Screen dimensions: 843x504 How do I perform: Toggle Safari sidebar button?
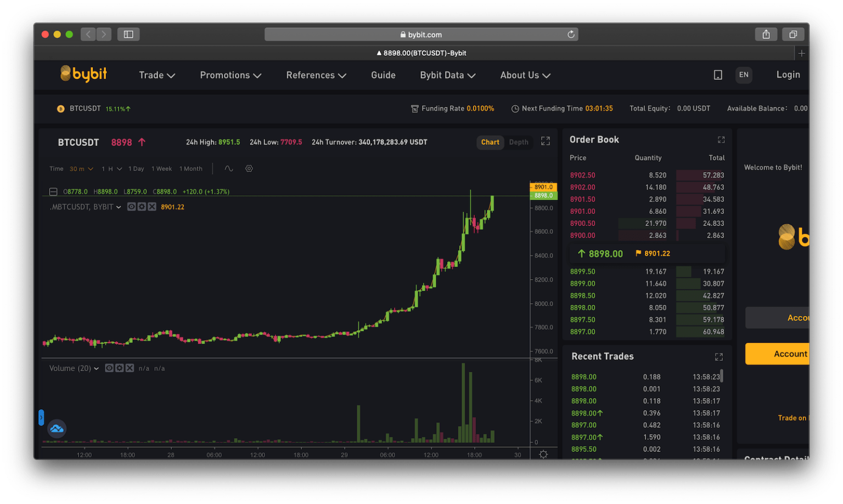pyautogui.click(x=128, y=34)
